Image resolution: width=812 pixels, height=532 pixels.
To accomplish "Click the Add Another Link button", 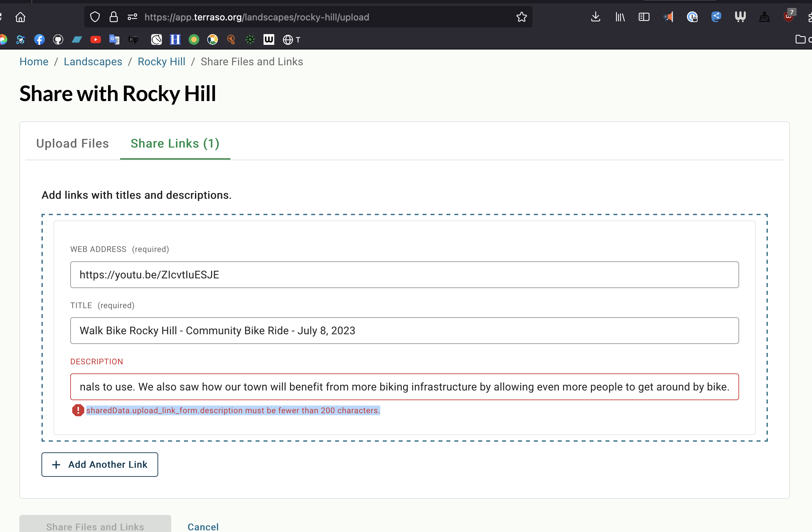I will [100, 464].
